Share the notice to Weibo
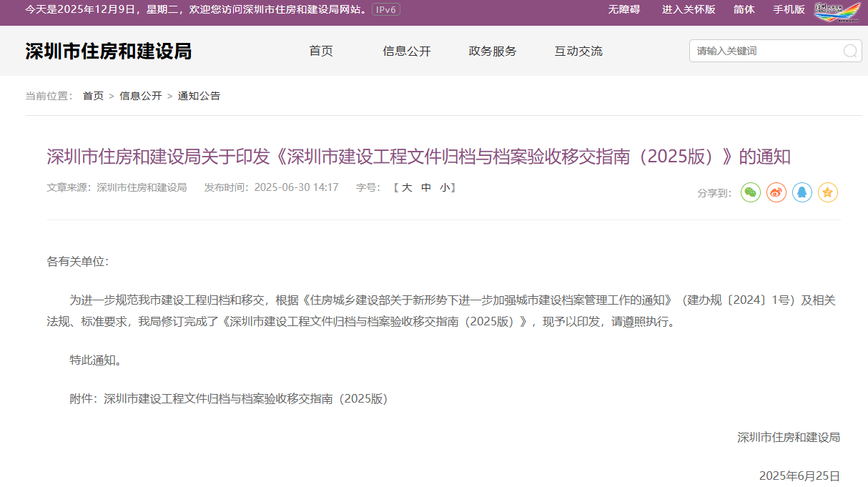This screenshot has height=487, width=868. 776,192
